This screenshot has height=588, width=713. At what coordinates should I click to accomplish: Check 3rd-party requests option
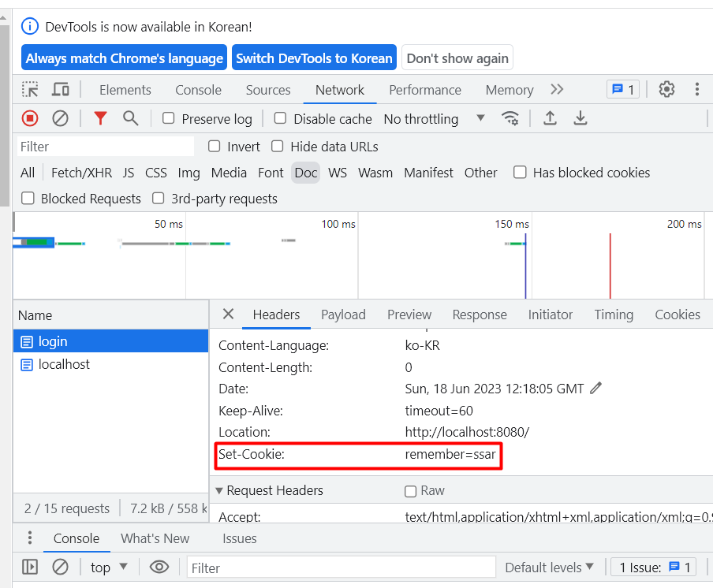(x=158, y=198)
